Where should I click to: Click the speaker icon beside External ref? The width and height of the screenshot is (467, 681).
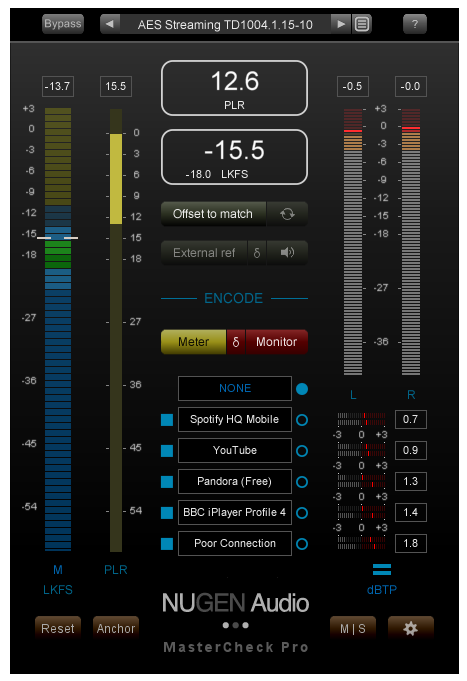(287, 253)
